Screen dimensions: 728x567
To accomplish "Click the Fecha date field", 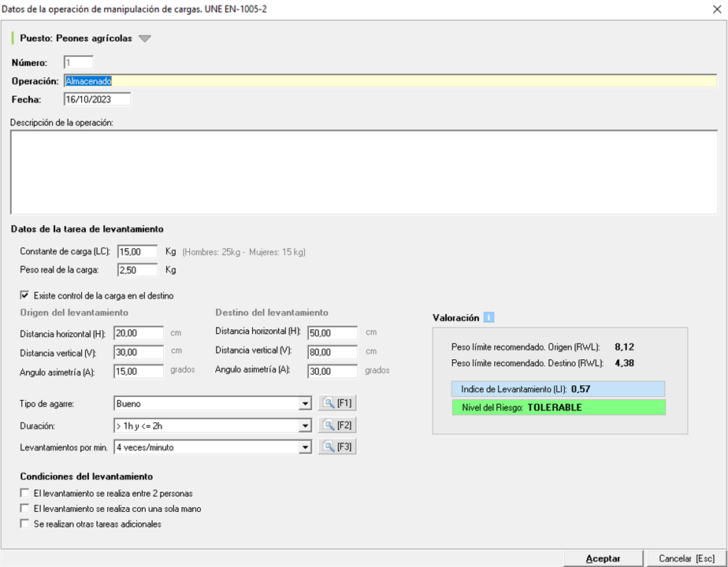I will tap(97, 99).
